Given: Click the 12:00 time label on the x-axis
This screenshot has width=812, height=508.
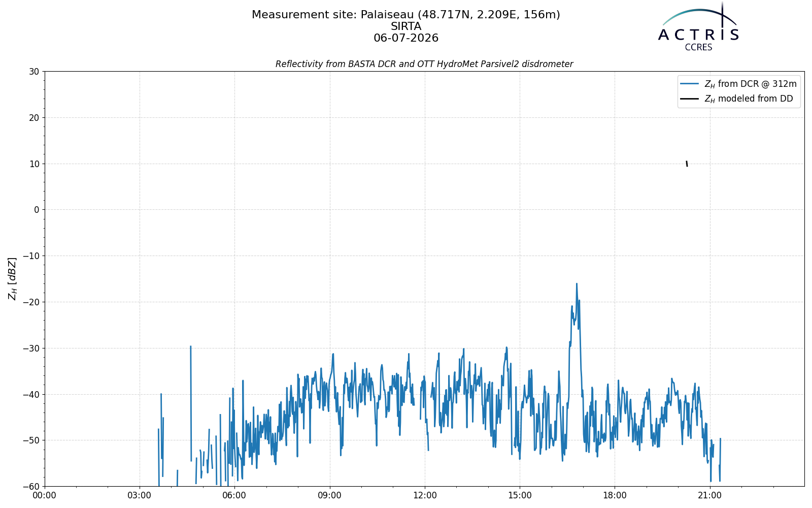Looking at the screenshot, I should coord(425,495).
